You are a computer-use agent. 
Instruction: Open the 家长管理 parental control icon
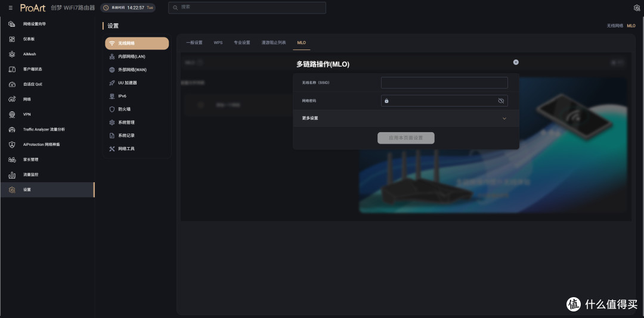click(12, 160)
